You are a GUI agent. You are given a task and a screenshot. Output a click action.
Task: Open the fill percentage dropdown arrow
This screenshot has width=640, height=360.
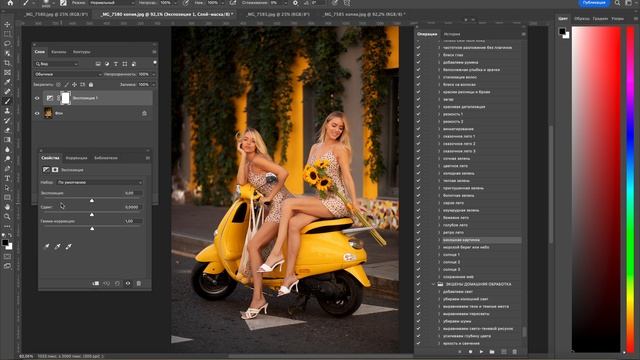pyautogui.click(x=153, y=84)
